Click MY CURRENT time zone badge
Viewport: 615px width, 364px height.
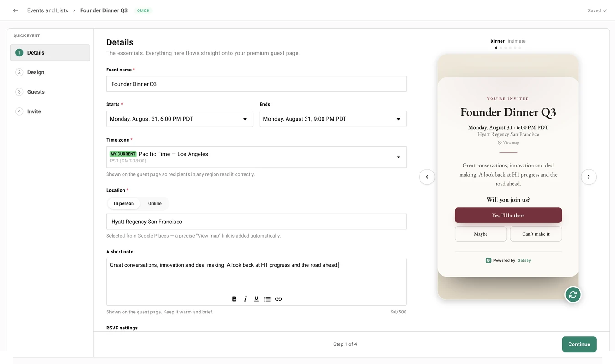point(123,154)
